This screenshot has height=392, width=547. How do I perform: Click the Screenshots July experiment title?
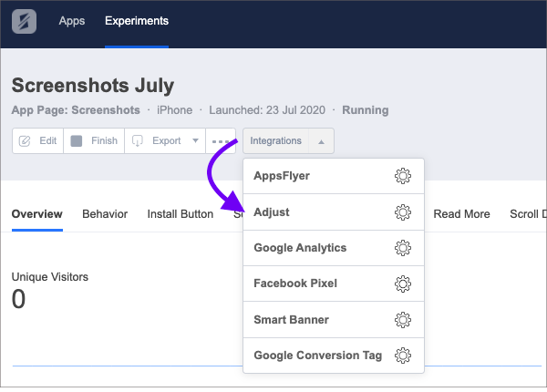click(93, 86)
